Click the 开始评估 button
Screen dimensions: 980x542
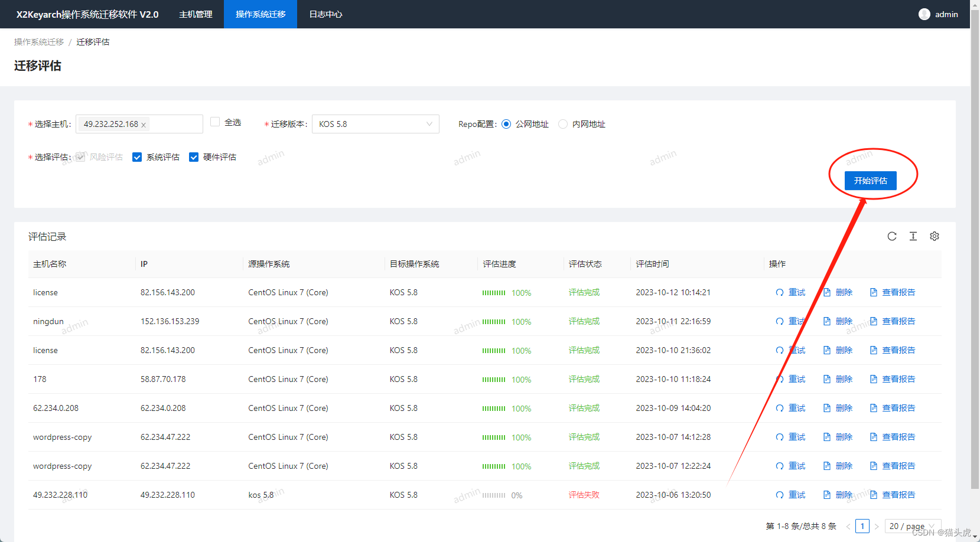pyautogui.click(x=871, y=181)
